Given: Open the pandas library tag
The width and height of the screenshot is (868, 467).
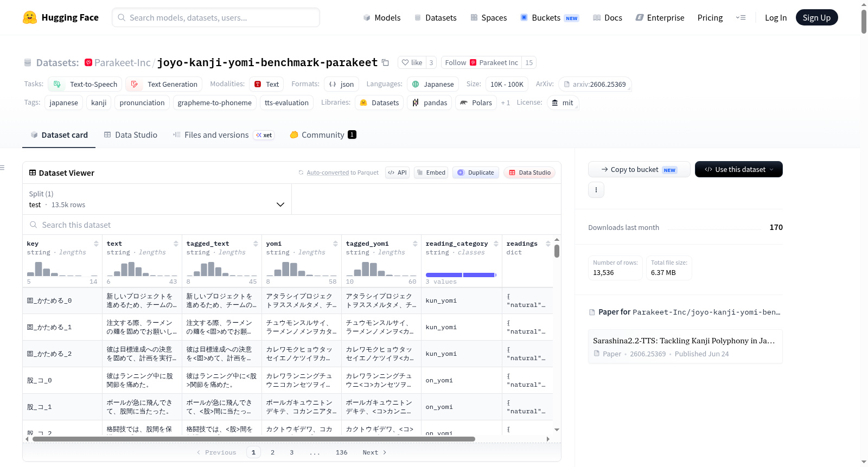Looking at the screenshot, I should (429, 103).
